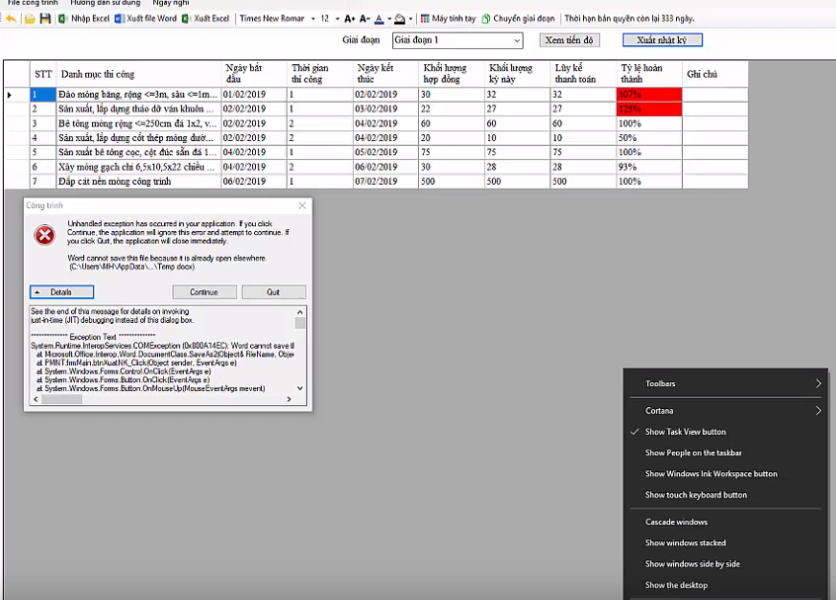
Task: Click scroll-down arrow in exception details box
Action: point(300,388)
